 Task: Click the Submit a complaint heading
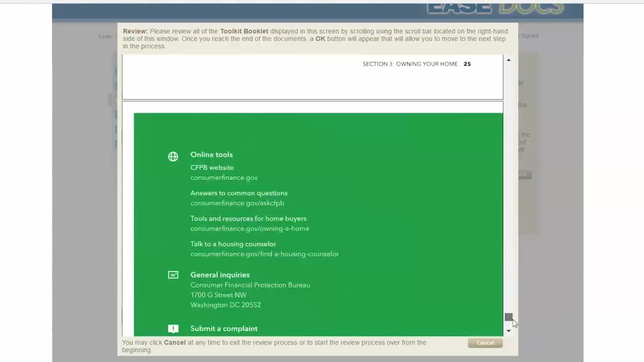[x=224, y=329]
